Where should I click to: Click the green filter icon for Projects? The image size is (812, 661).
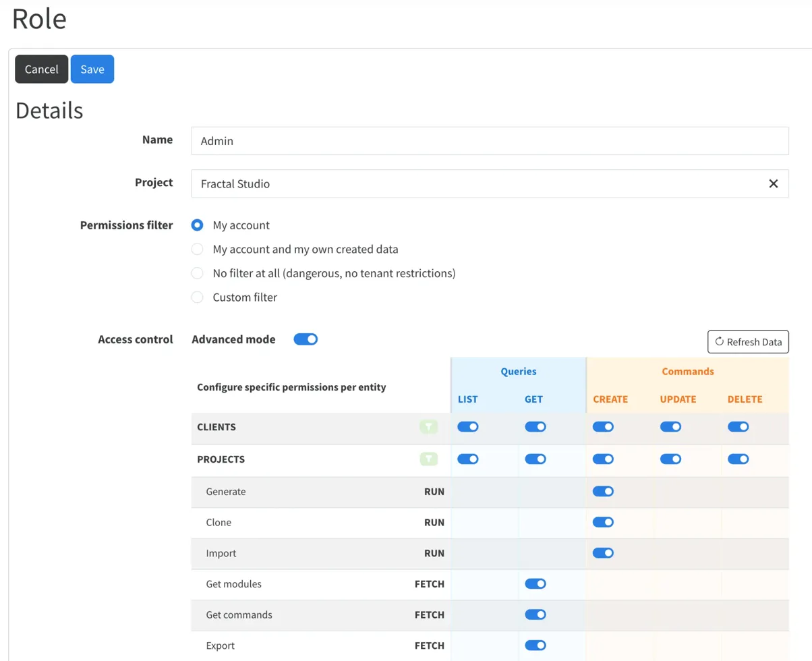coord(428,459)
